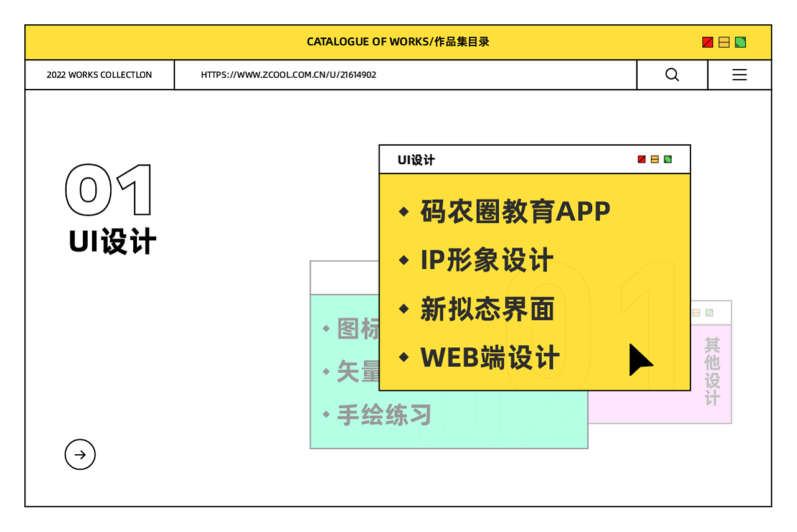The image size is (797, 532).
Task: Click 手绘练习 in the green window
Action: (384, 415)
